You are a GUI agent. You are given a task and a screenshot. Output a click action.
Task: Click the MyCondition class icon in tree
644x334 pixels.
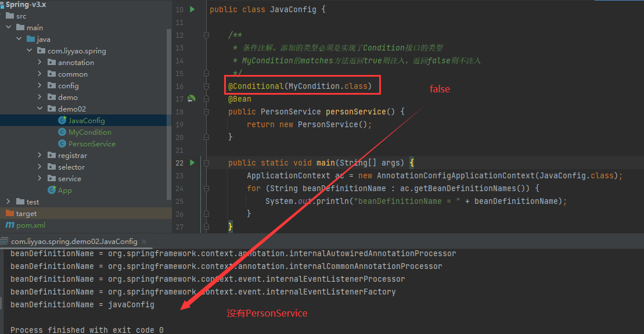coord(62,132)
